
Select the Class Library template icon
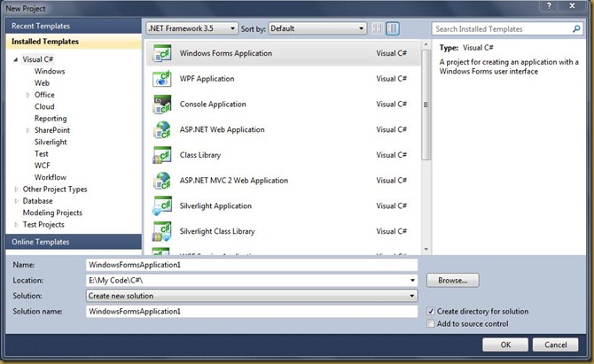click(x=161, y=155)
